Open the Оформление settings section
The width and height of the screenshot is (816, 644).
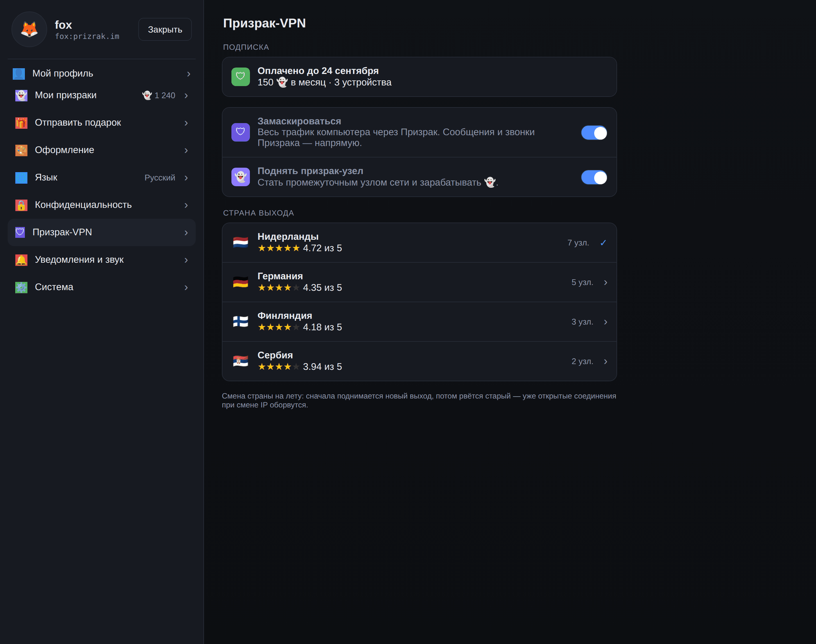coord(101,151)
